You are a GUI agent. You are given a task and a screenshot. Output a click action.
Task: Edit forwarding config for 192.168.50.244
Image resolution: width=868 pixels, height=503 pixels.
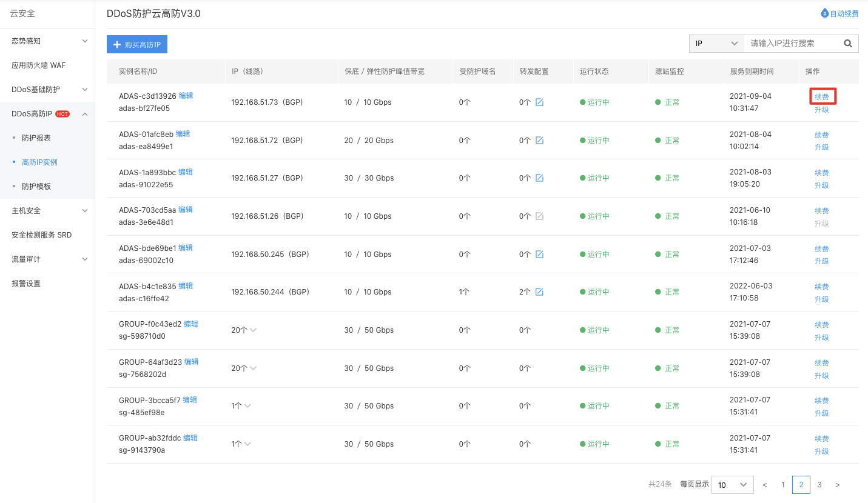point(539,292)
